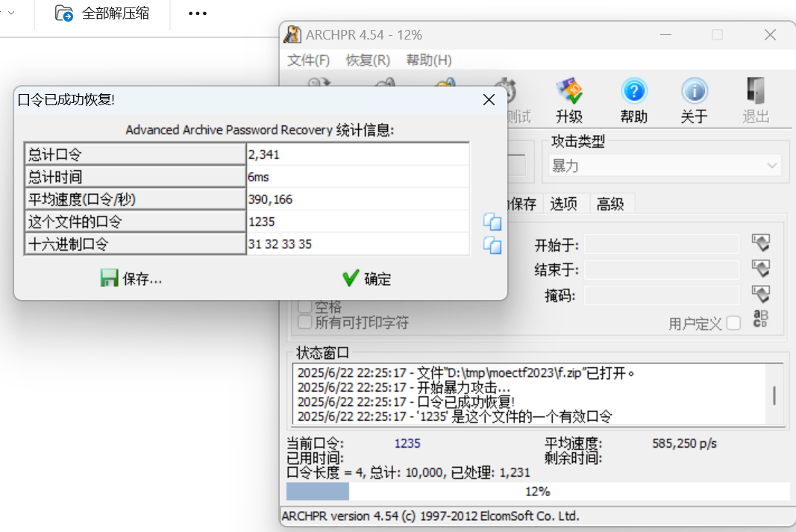Viewport: 796px width, 532px height.
Task: Select the 总计时间 value 6ms
Action: pyautogui.click(x=258, y=177)
